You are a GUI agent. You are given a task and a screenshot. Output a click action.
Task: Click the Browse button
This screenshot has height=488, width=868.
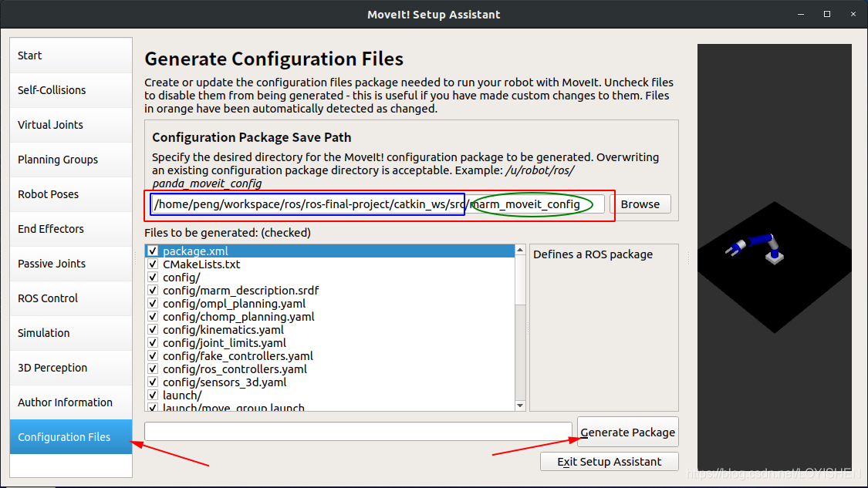tap(640, 204)
